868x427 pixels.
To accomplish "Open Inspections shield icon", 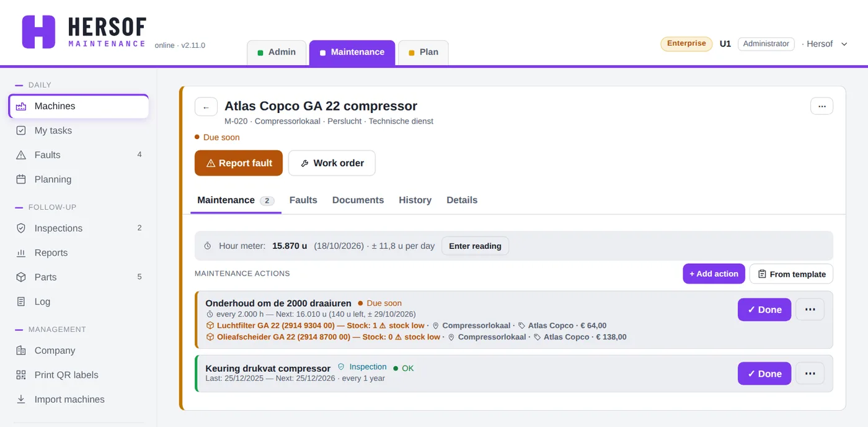I will coord(21,228).
